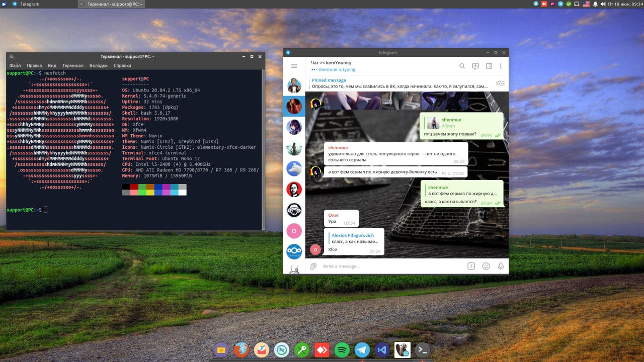This screenshot has width=644, height=362.
Task: Open the applications menu at panel corner
Action: (x=4, y=4)
